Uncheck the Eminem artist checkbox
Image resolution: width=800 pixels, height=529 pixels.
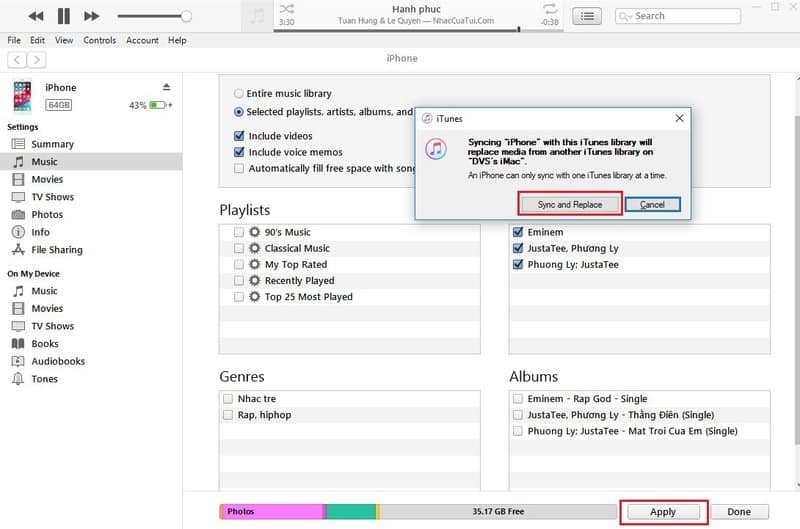pos(517,232)
